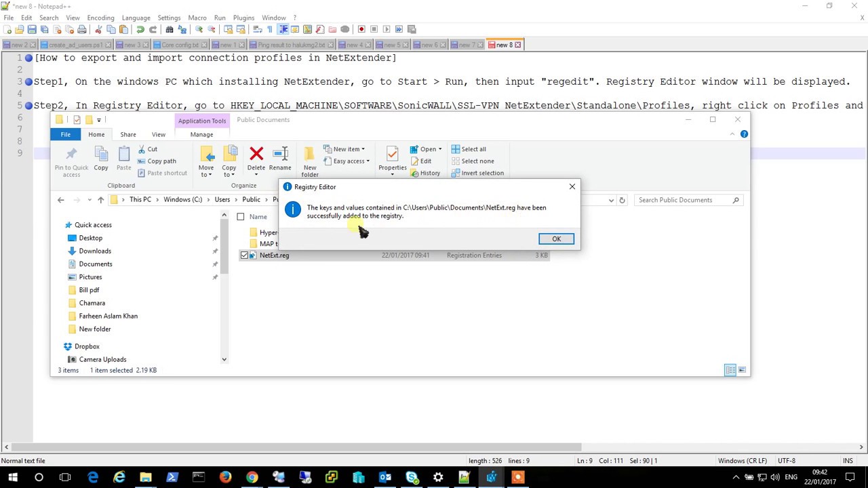The image size is (868, 488).
Task: Open Quick Access Toolbar customize dropdown
Action: coord(99,120)
